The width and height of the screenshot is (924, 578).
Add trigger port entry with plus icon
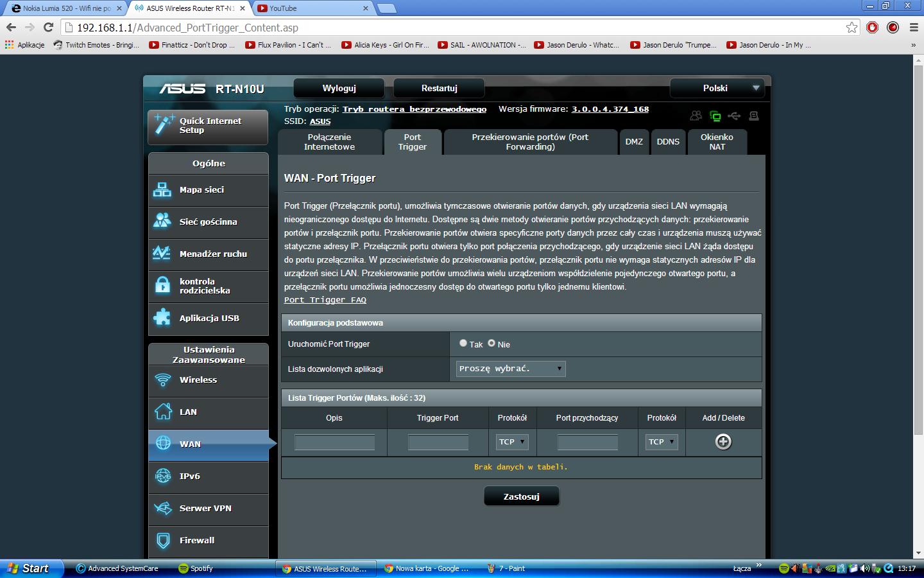pos(723,442)
